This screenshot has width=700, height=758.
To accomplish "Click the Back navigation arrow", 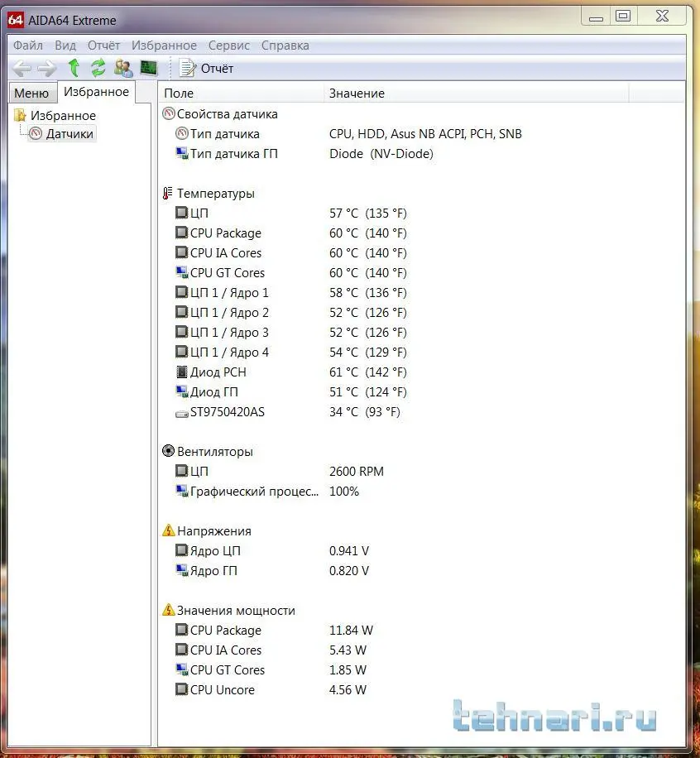I will [x=22, y=69].
